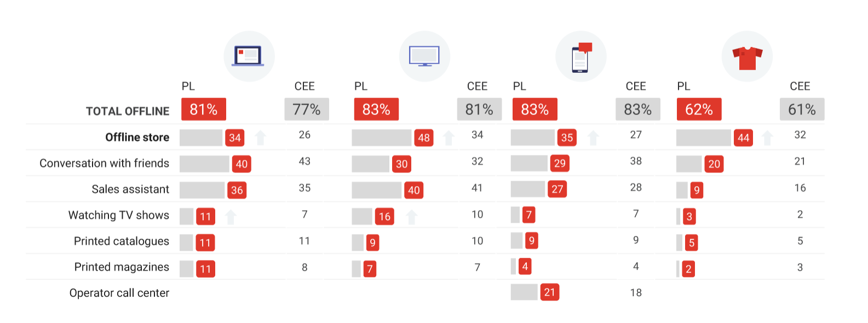Select the Conversation with friends label

pyautogui.click(x=104, y=163)
